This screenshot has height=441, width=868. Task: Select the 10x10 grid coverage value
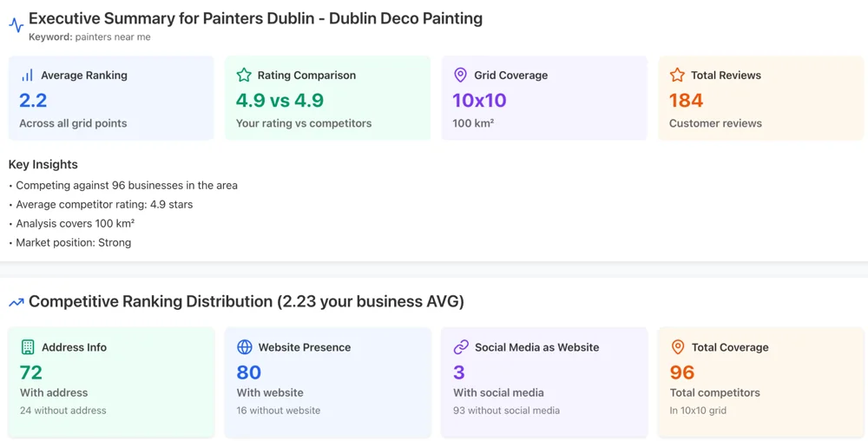(479, 101)
